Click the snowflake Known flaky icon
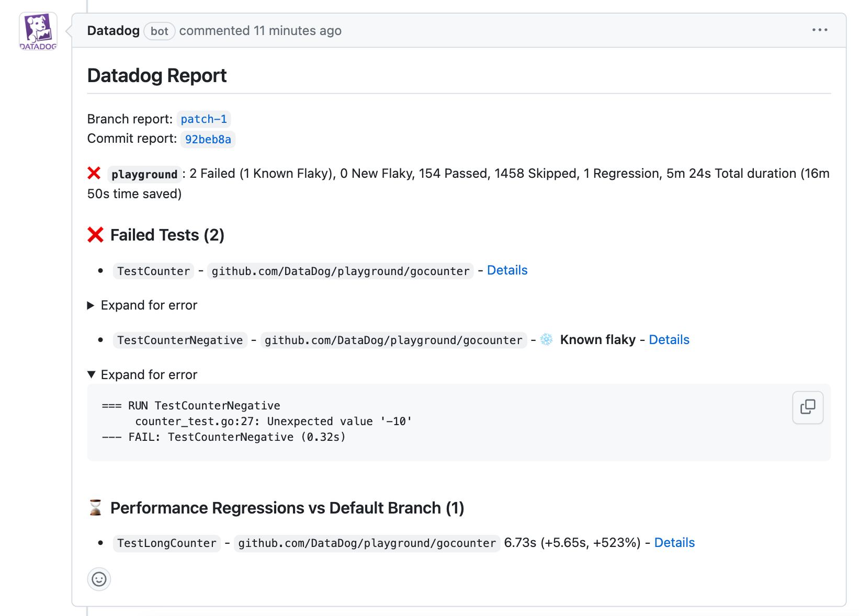Viewport: 859px width, 616px height. click(x=546, y=339)
